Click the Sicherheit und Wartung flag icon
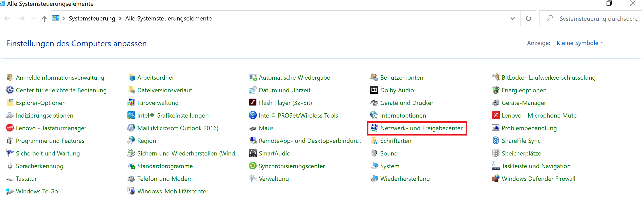The height and width of the screenshot is (201, 644). tap(10, 153)
